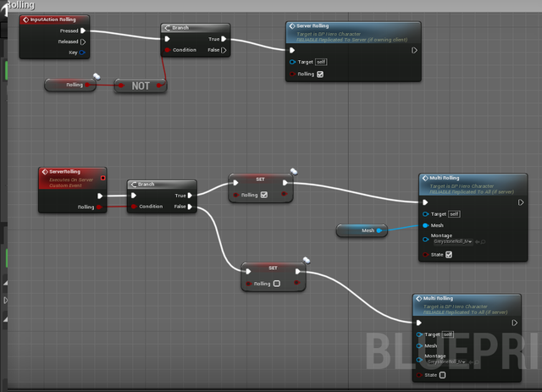Click the Condition pin of the lower Branch
This screenshot has width=542, height=392.
coord(134,207)
